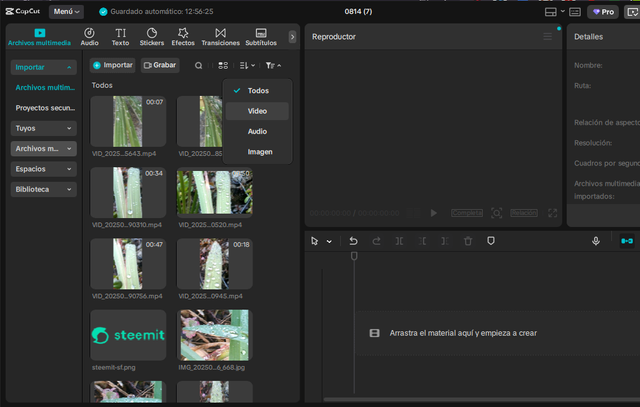Viewport: 640px width, 407px height.
Task: Choose Imagen in the filter menu
Action: coord(257,152)
